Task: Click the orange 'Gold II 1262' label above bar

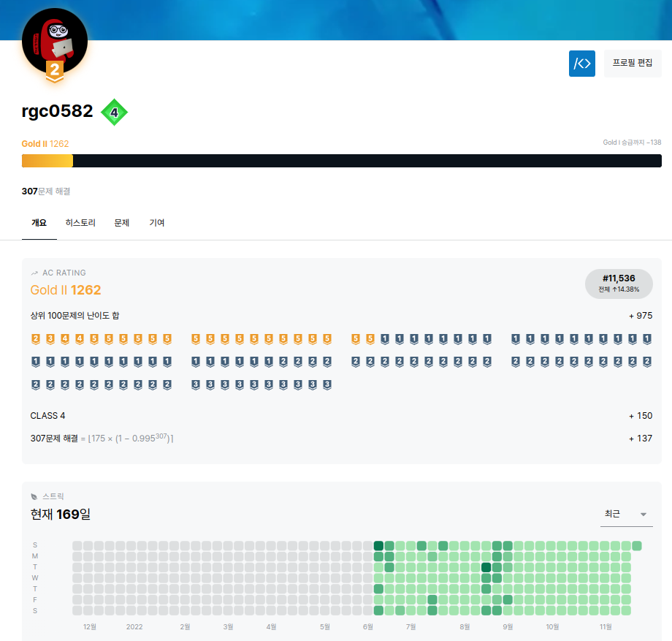Action: 45,144
